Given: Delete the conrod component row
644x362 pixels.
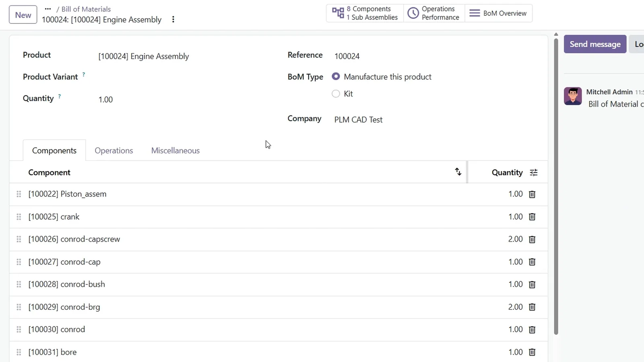Looking at the screenshot, I should point(532,329).
